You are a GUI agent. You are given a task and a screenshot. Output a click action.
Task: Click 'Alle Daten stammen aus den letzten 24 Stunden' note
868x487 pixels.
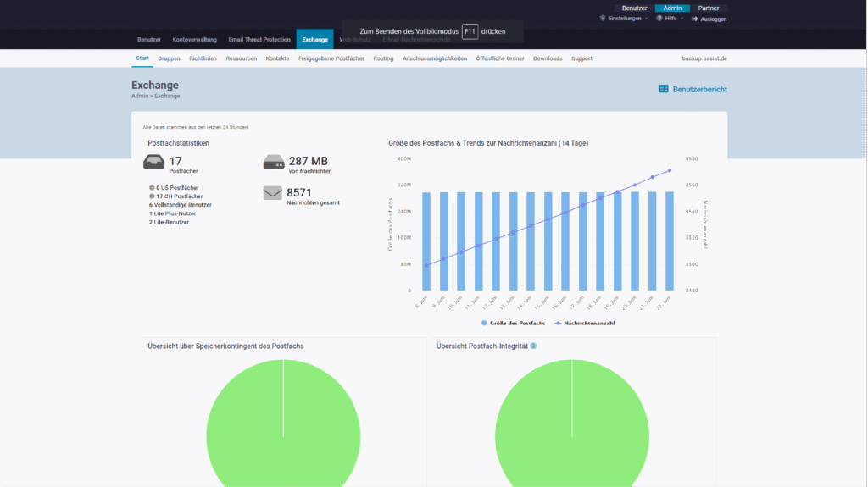[x=195, y=127]
